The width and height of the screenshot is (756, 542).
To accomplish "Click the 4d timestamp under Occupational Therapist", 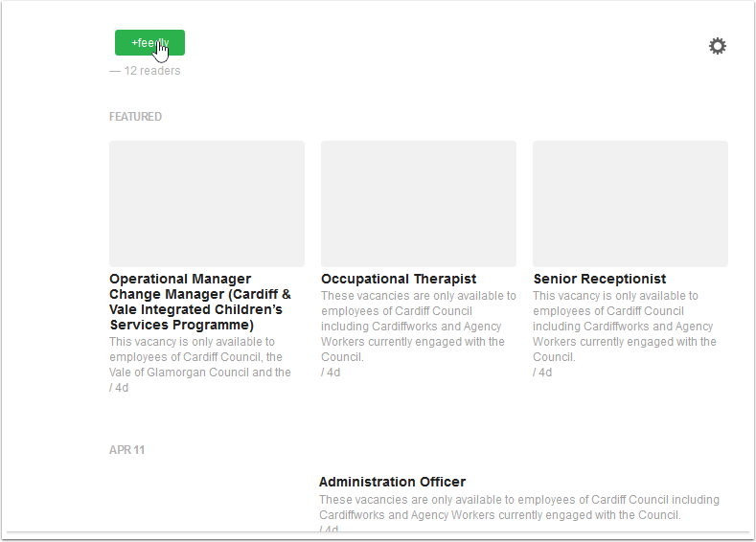I will [x=331, y=373].
